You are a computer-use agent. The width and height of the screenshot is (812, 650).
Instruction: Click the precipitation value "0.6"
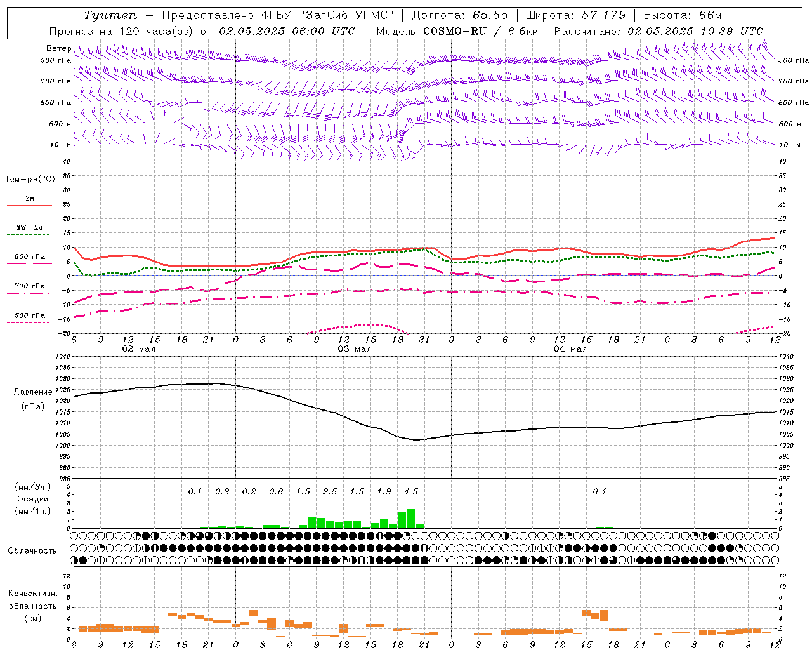[276, 492]
